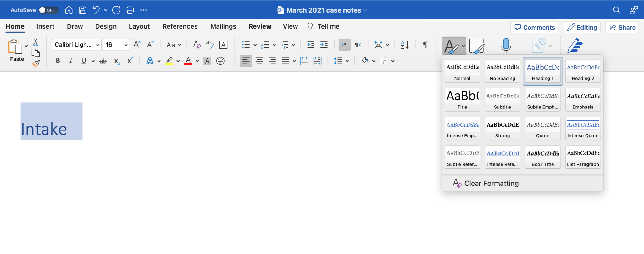Open the Styles Pane icon
Viewport: 644px width, 254px height.
point(476,46)
